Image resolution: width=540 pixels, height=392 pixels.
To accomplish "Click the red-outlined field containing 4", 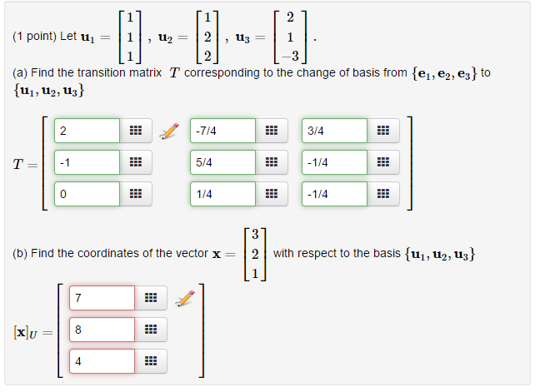I will pos(102,361).
